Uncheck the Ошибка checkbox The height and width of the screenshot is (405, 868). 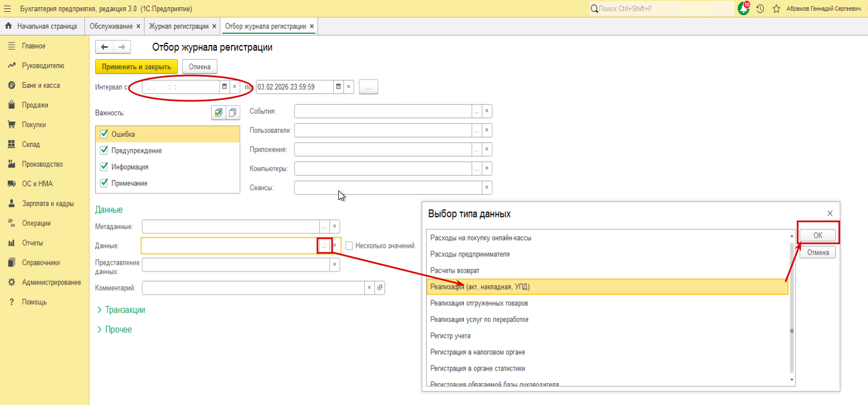[104, 134]
